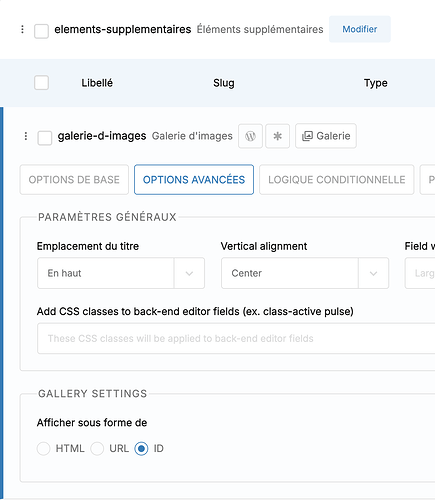435x500 pixels.
Task: Toggle the select-all checkbox beside Libellé
Action: 41,83
